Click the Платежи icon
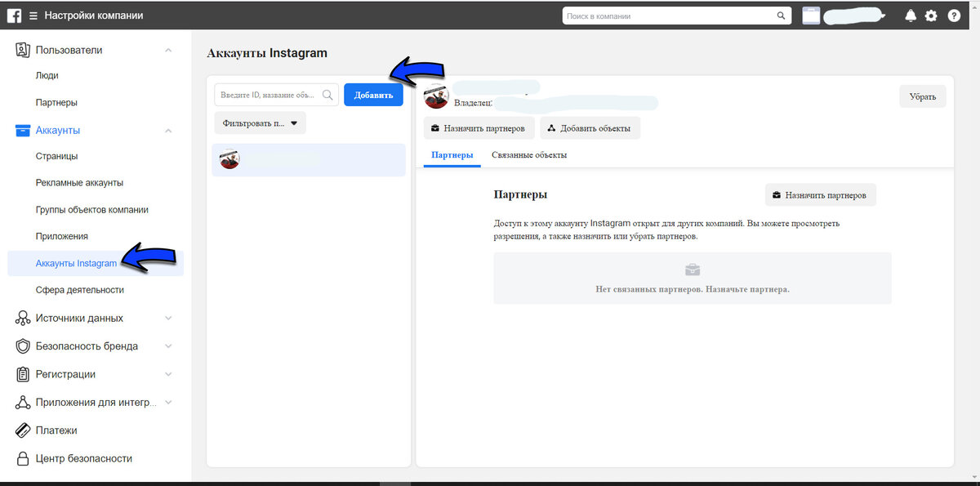The height and width of the screenshot is (486, 980). coord(23,430)
